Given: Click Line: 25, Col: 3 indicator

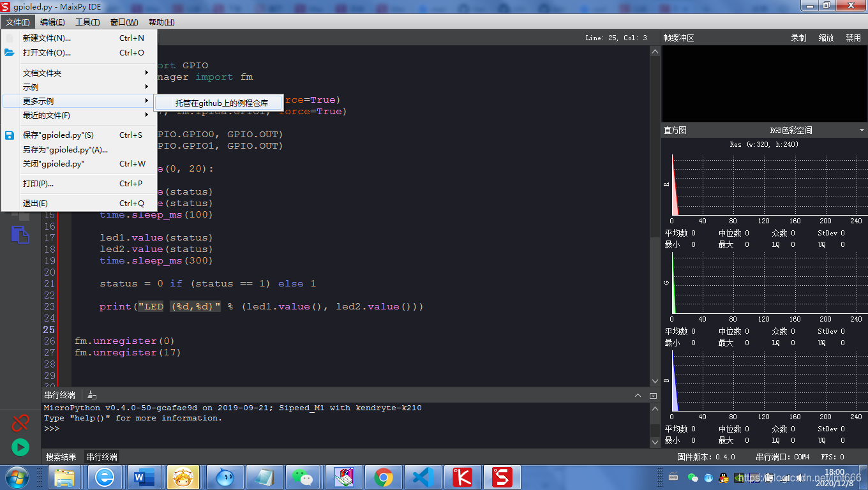Looking at the screenshot, I should (x=616, y=38).
